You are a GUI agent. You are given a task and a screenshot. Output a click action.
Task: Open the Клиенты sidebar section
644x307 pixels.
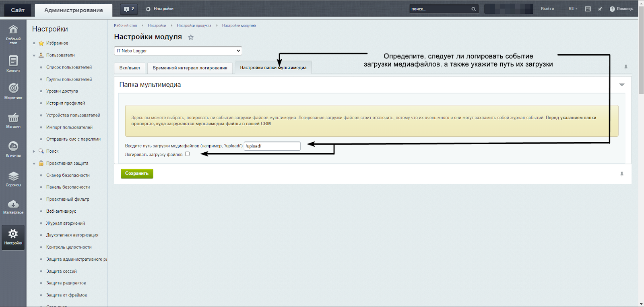point(13,149)
